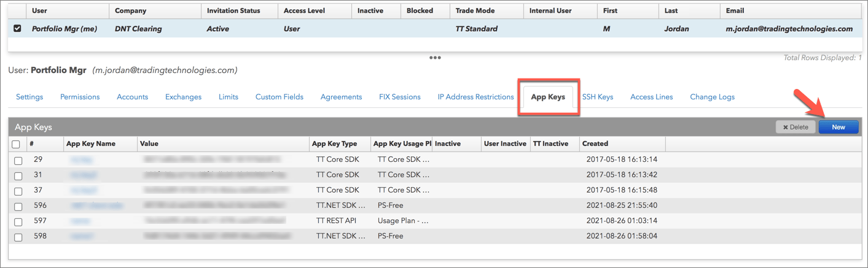868x268 pixels.
Task: Click the Delete button
Action: click(x=796, y=127)
